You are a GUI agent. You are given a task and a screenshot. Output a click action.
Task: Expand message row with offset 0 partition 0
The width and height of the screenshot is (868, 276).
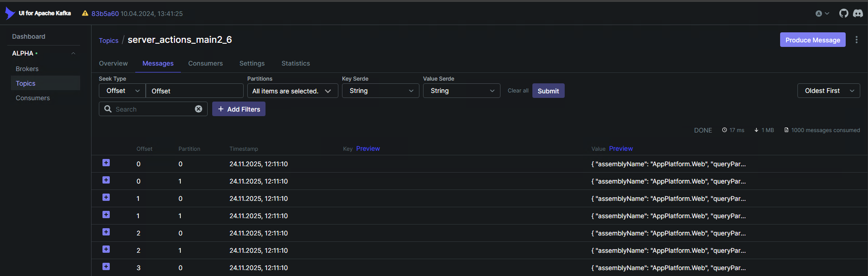tap(106, 163)
